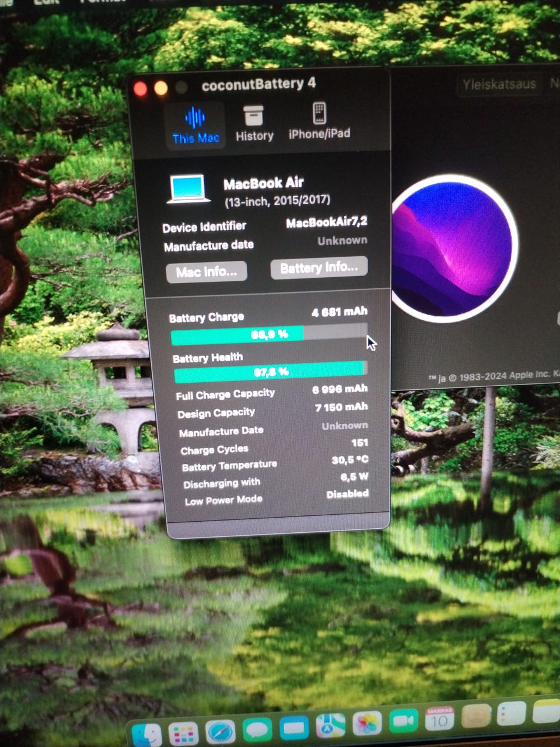Viewport: 560px width, 747px height.
Task: Close the coconutBattery window
Action: 141,89
